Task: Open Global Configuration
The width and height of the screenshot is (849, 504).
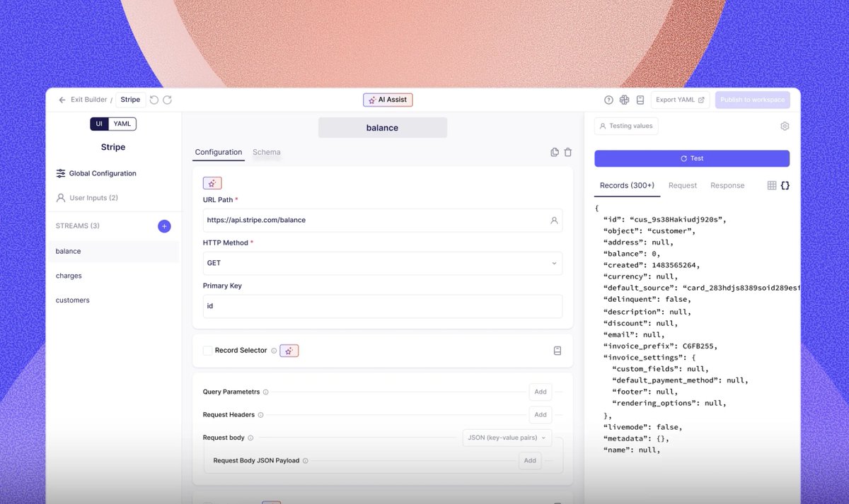Action: (x=96, y=173)
